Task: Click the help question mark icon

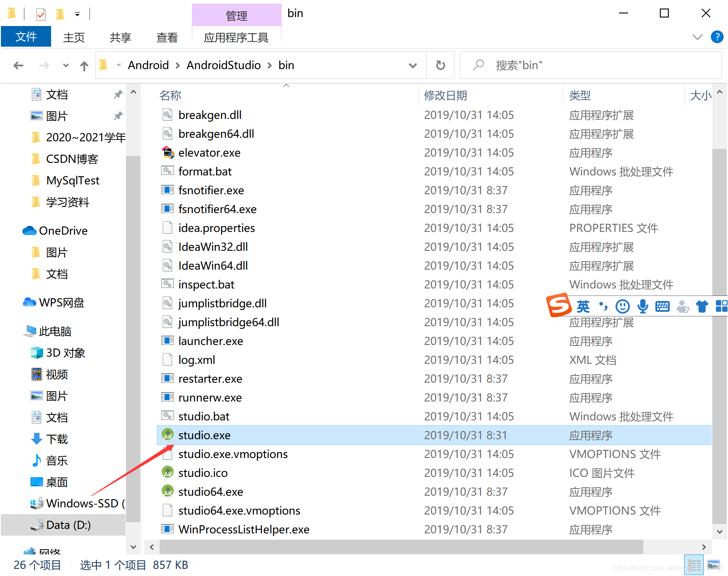Action: [x=717, y=37]
